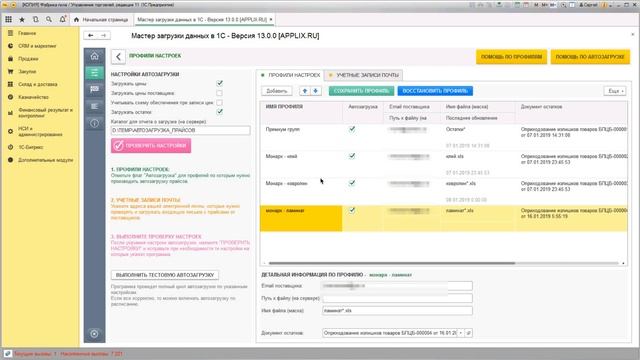640x360 pixels.
Task: Open Склад и доставка section
Action: [38, 84]
